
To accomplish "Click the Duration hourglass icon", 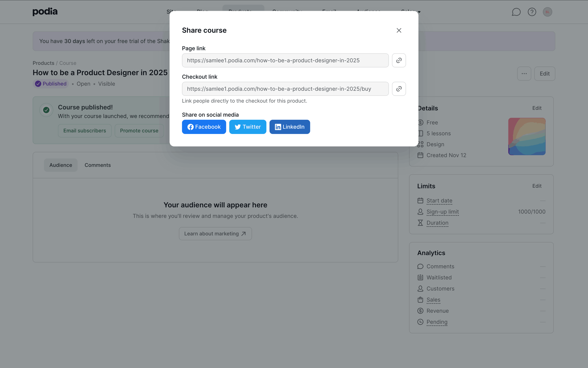I will [420, 223].
